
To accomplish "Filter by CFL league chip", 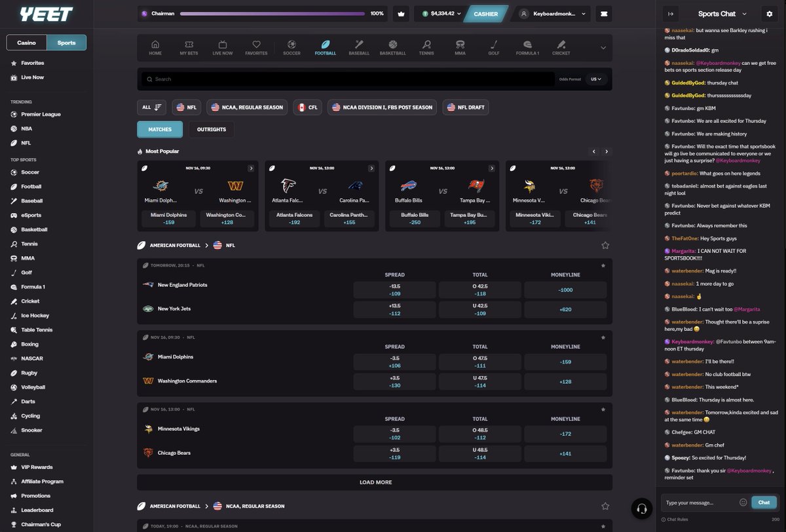I will click(307, 107).
